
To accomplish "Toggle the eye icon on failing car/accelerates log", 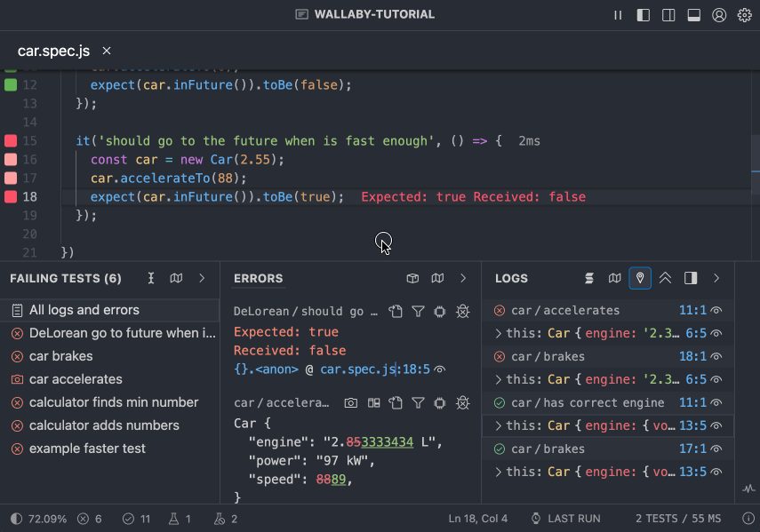I will (x=716, y=310).
